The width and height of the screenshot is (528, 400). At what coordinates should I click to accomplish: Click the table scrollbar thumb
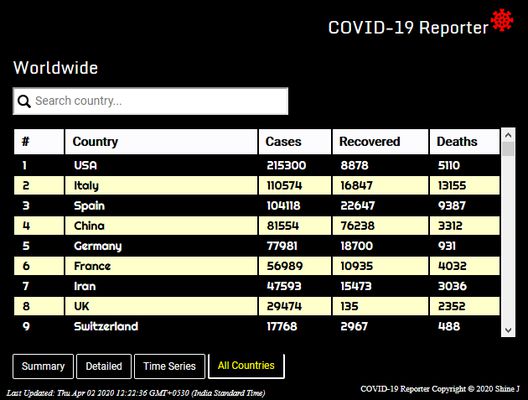coord(508,149)
